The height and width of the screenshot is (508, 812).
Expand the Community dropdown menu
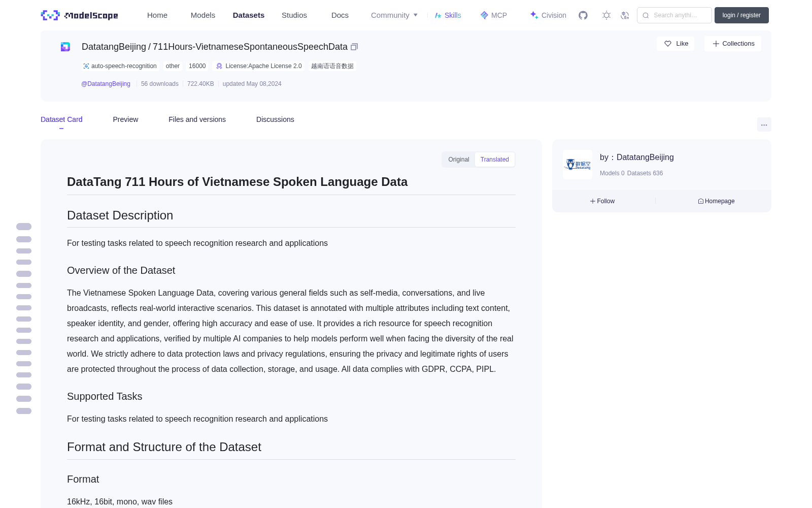(394, 15)
